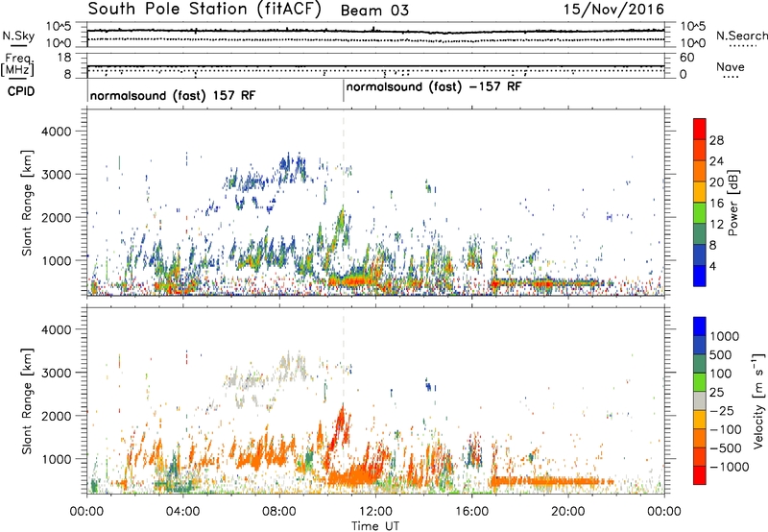Click the '16:00' time axis label
This screenshot has height=532, width=768.
[x=471, y=512]
